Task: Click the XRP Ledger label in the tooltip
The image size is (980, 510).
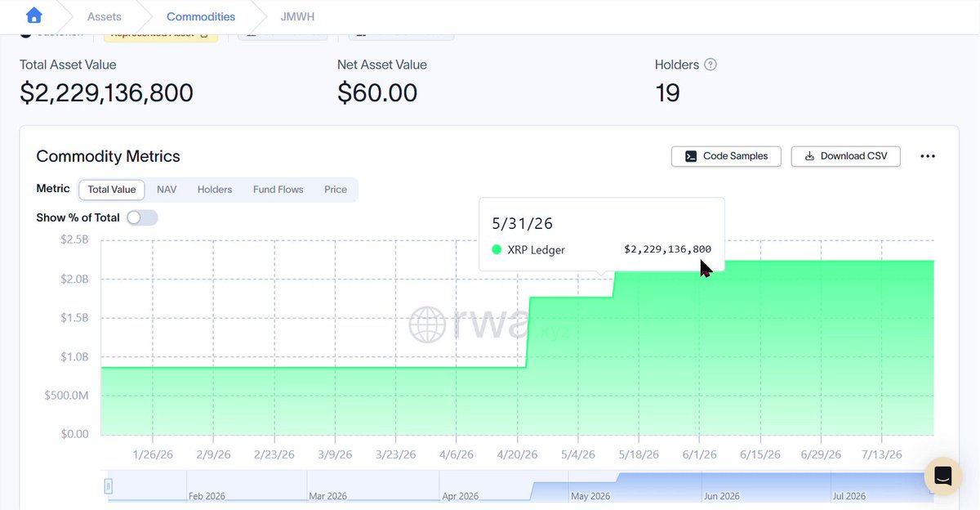Action: click(x=536, y=249)
